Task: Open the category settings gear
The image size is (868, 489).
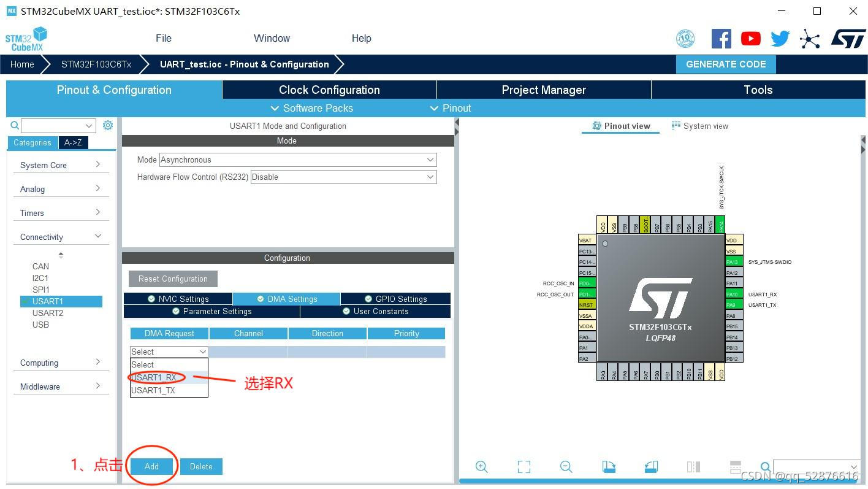Action: (x=108, y=125)
